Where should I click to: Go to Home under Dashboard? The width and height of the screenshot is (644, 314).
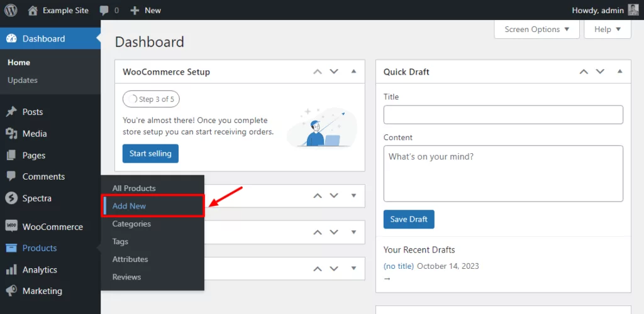[x=19, y=63]
